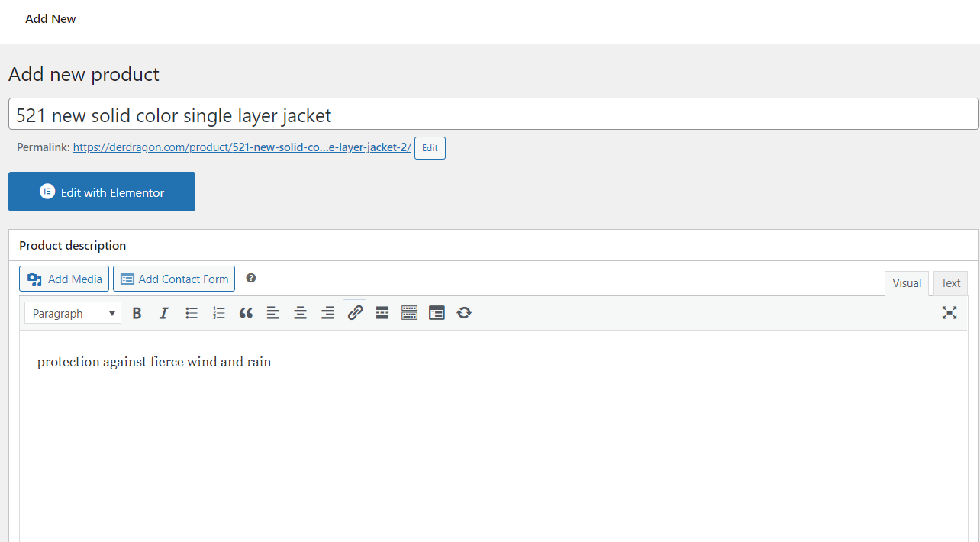Image resolution: width=980 pixels, height=542 pixels.
Task: Insert a numbered list
Action: pyautogui.click(x=219, y=313)
